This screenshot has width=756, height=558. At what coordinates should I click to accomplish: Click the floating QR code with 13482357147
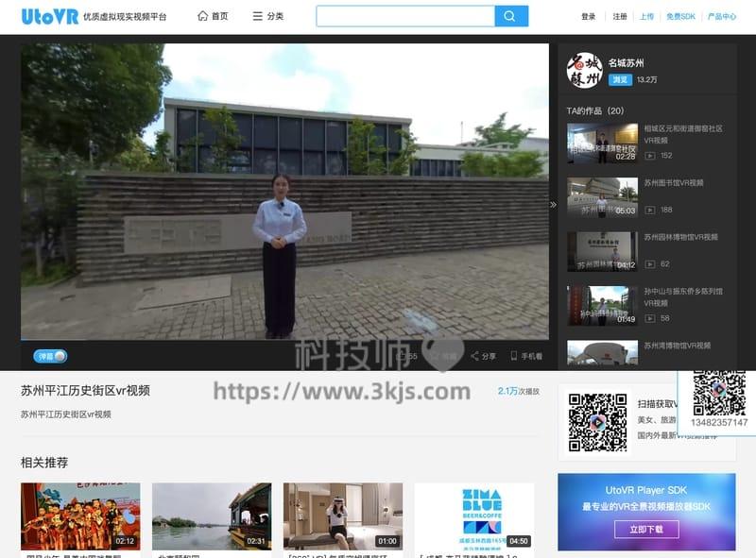coord(719,394)
